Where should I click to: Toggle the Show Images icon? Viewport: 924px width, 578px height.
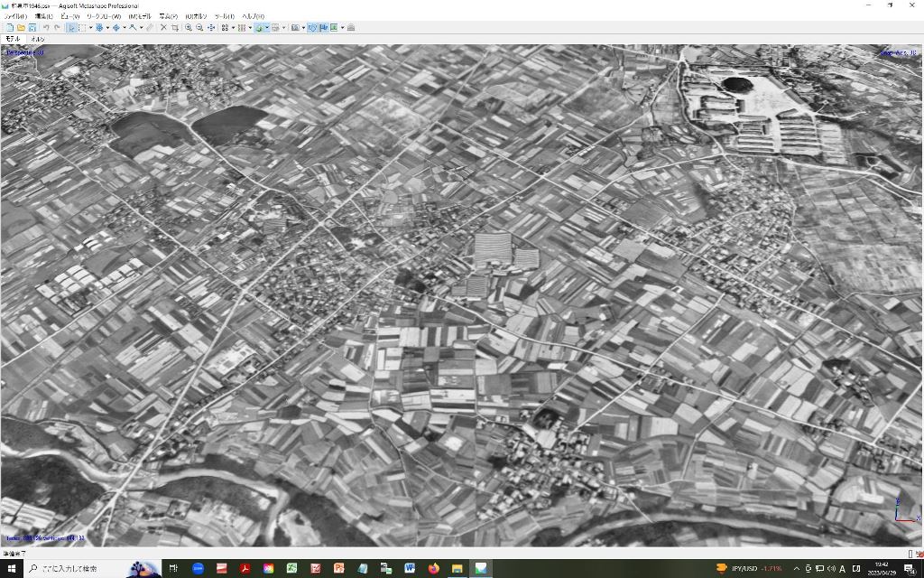[x=334, y=28]
